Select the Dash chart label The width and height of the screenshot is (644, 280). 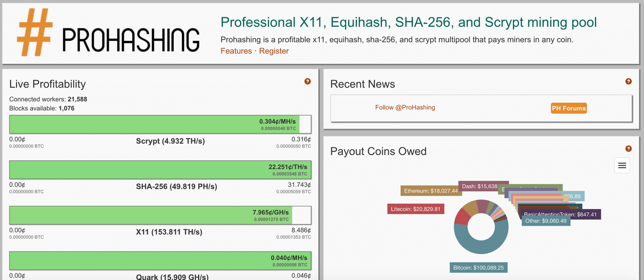(480, 186)
